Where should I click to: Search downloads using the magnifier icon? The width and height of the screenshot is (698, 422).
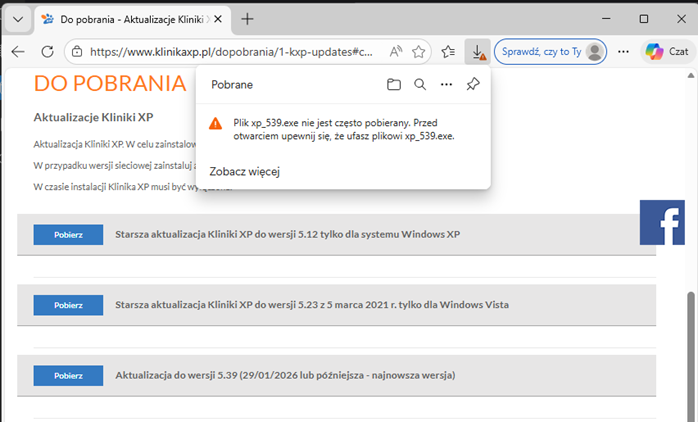pyautogui.click(x=420, y=85)
